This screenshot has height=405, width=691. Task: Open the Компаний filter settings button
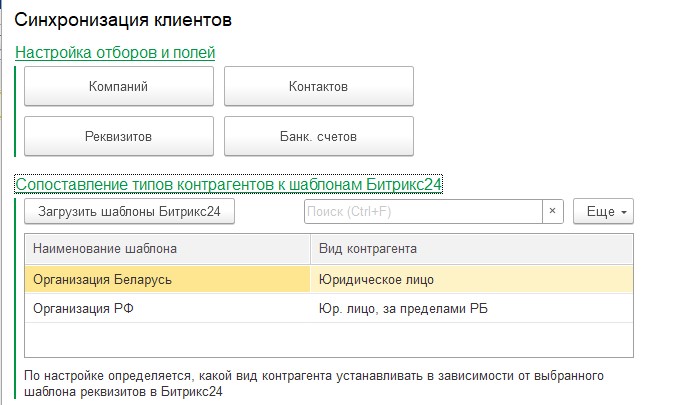[x=119, y=86]
